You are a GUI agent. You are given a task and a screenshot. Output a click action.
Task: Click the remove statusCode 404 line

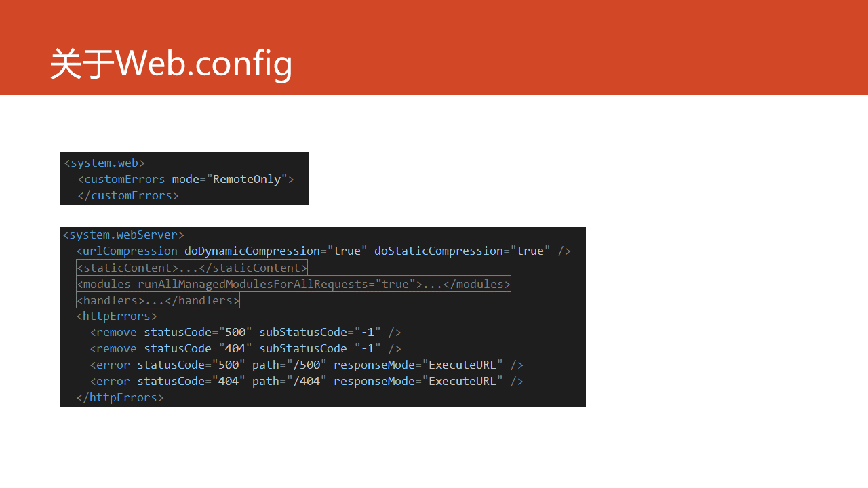click(x=245, y=348)
